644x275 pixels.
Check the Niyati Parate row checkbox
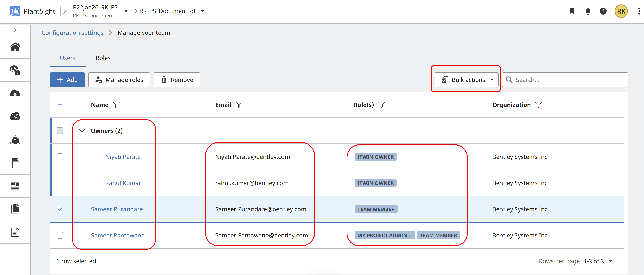(60, 157)
